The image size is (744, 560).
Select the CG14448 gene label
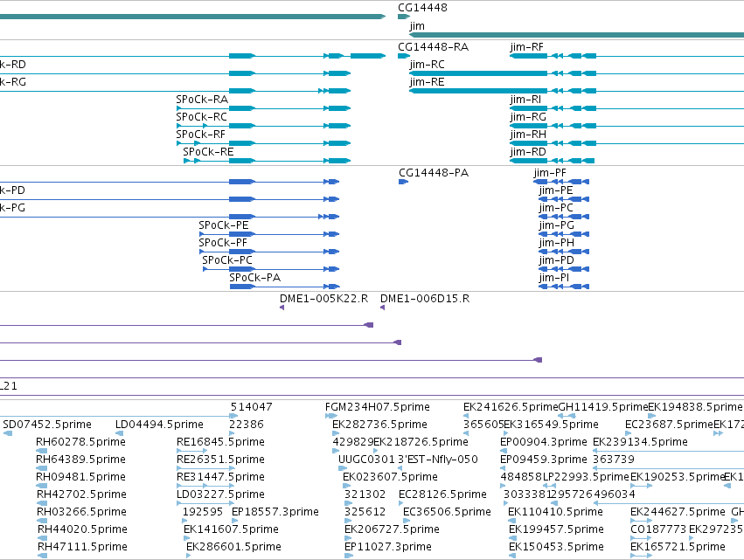(x=422, y=8)
